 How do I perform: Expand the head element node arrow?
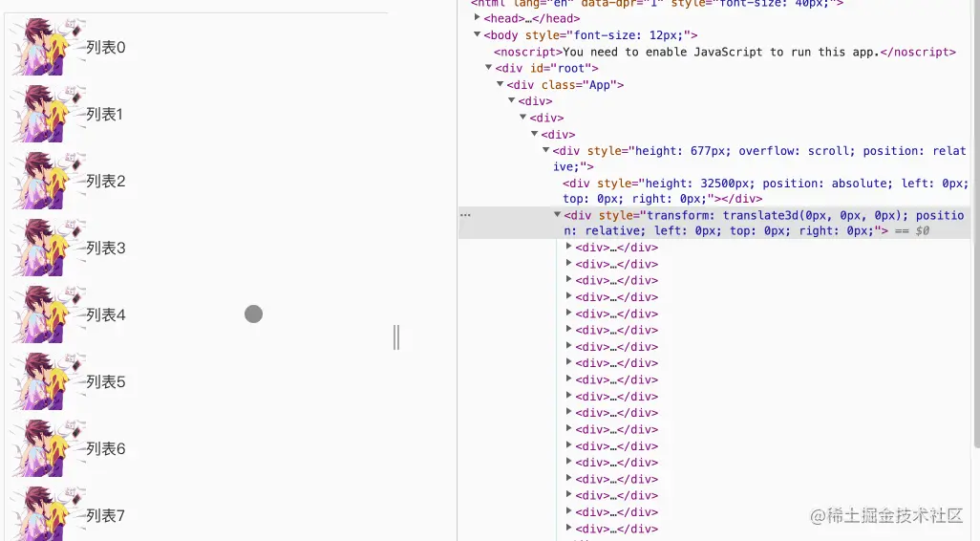point(477,18)
